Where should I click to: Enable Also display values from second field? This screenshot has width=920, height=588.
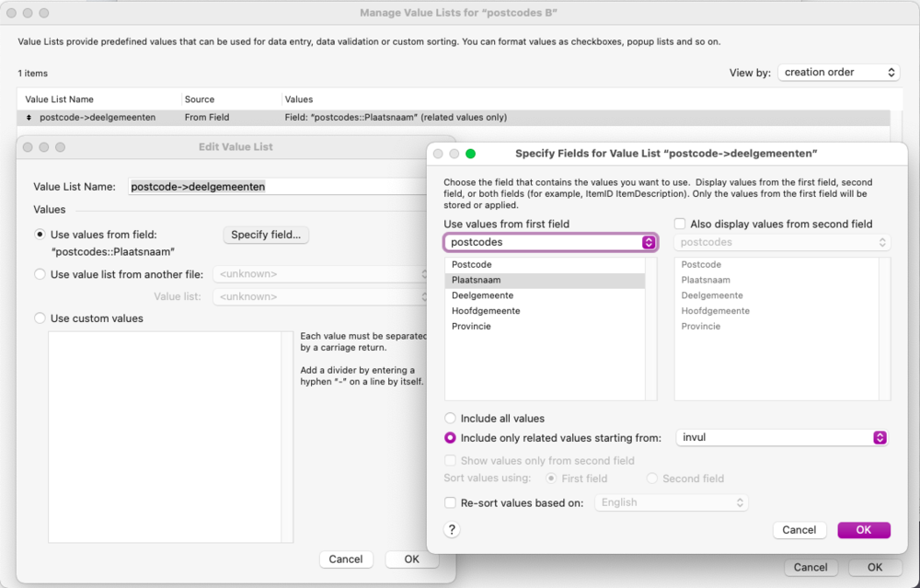click(680, 224)
